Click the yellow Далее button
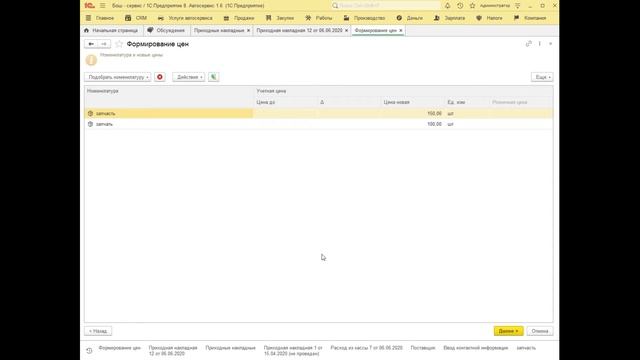Image resolution: width=640 pixels, height=360 pixels. pyautogui.click(x=508, y=331)
